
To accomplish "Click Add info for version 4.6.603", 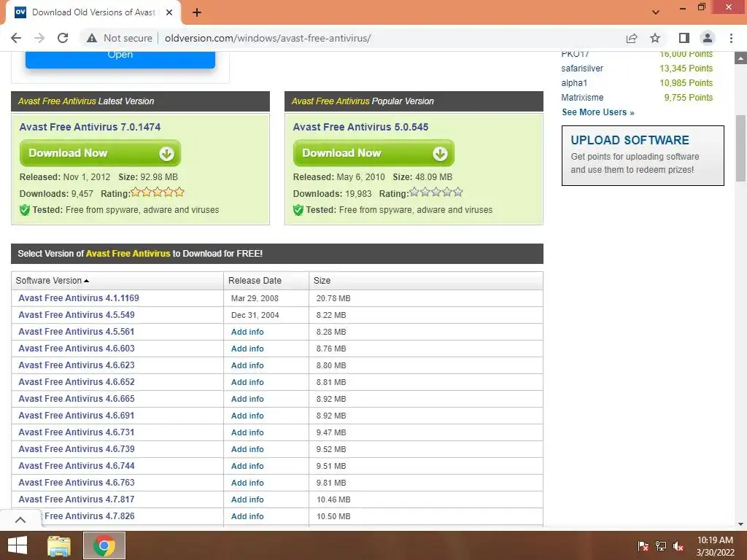I will [247, 349].
